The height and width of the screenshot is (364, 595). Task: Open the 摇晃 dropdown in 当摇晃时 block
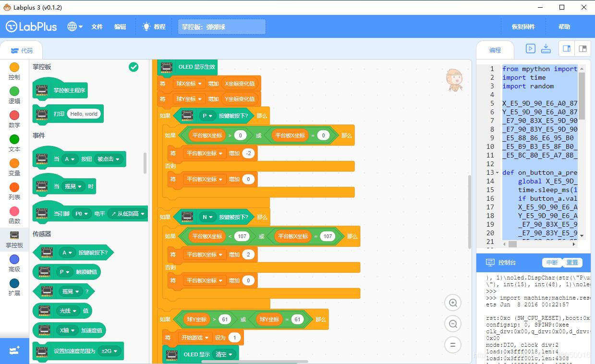[x=73, y=186]
